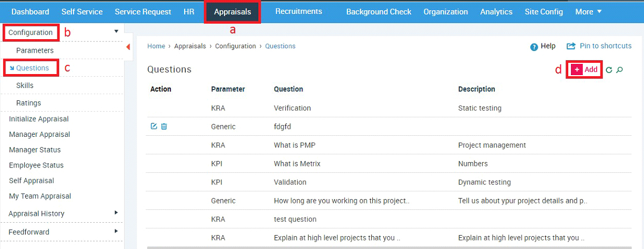Go to the Self Service tab
The image size is (644, 249).
point(82,12)
